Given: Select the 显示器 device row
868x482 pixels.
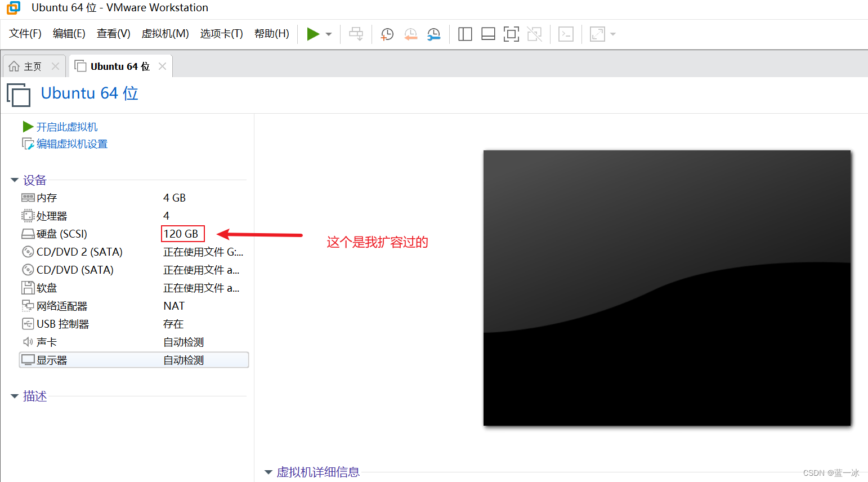Looking at the screenshot, I should click(x=134, y=360).
